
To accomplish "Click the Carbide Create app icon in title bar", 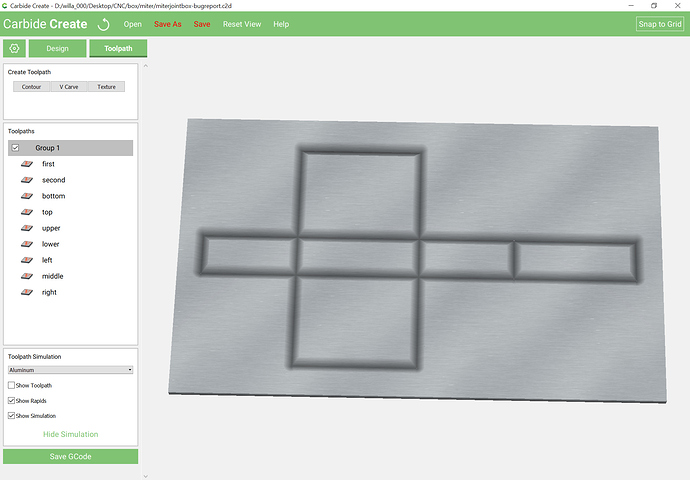I will tap(4, 6).
